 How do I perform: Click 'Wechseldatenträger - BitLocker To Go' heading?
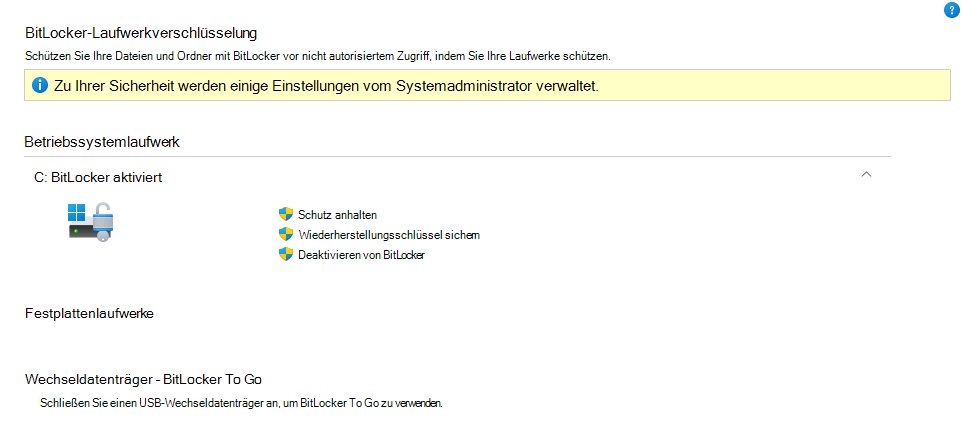coord(144,379)
